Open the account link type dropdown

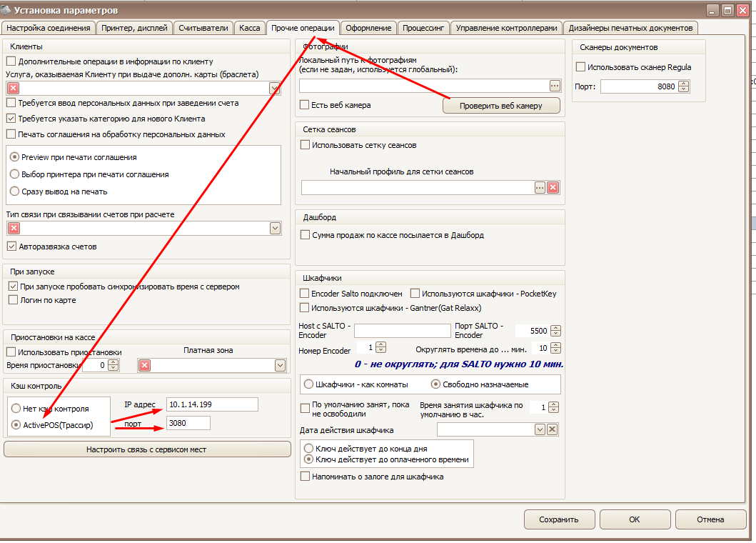pyautogui.click(x=275, y=229)
